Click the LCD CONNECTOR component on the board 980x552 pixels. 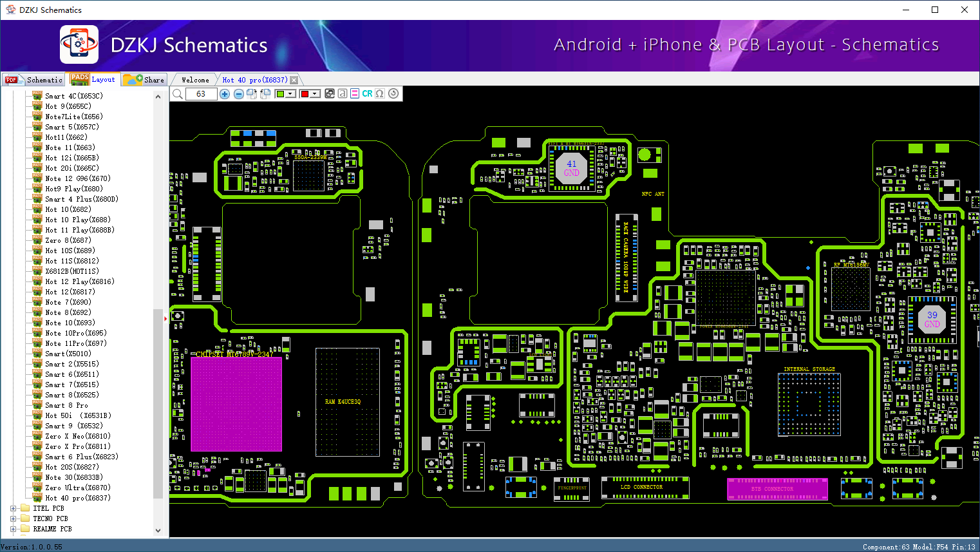(x=645, y=488)
